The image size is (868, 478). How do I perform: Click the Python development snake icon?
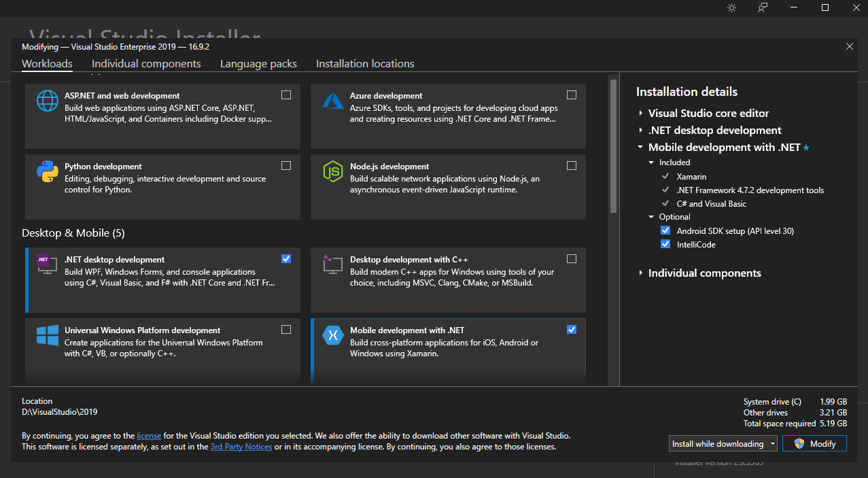(x=48, y=171)
